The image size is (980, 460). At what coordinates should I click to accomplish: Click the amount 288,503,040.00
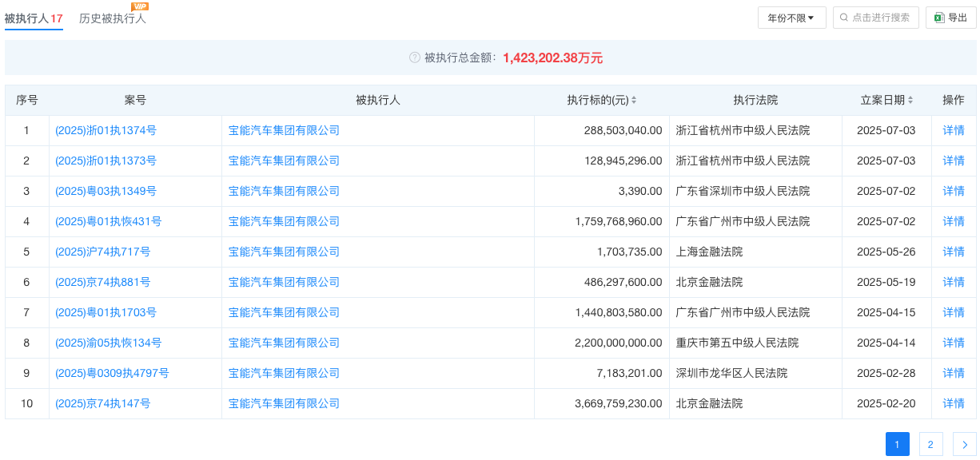623,130
